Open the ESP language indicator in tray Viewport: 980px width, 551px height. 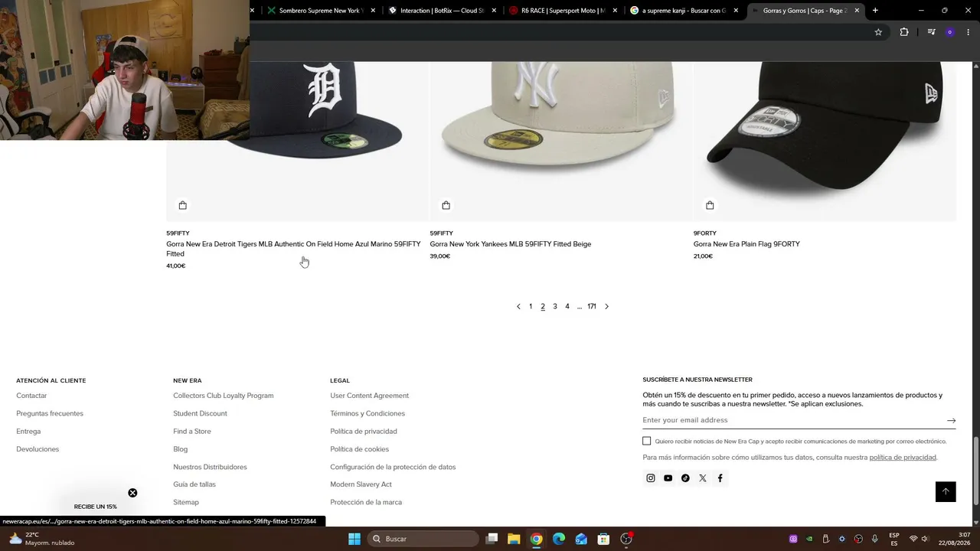point(894,539)
